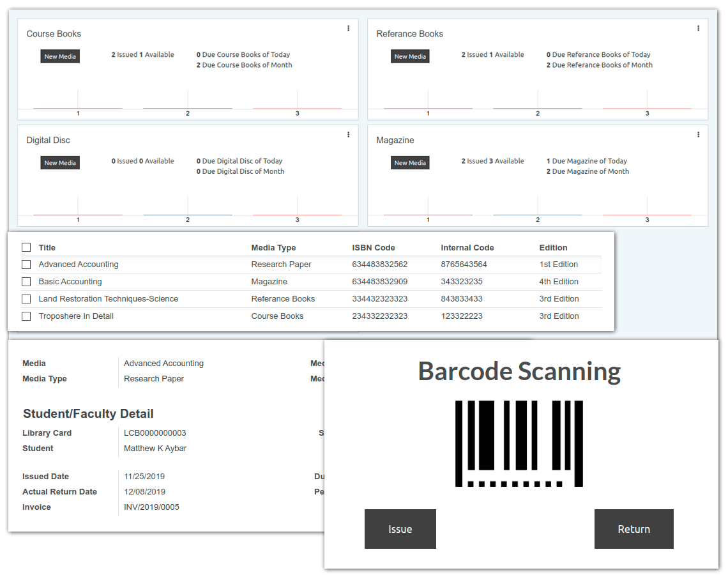This screenshot has width=728, height=575.
Task: Sort the table by Edition column
Action: click(553, 247)
